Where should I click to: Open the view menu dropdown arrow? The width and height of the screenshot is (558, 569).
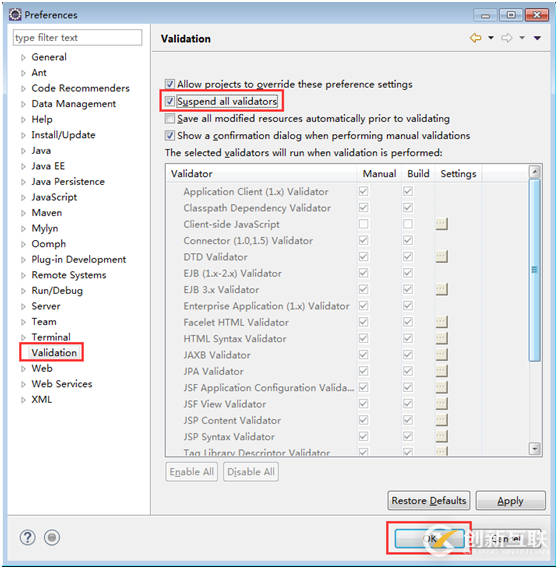[537, 38]
